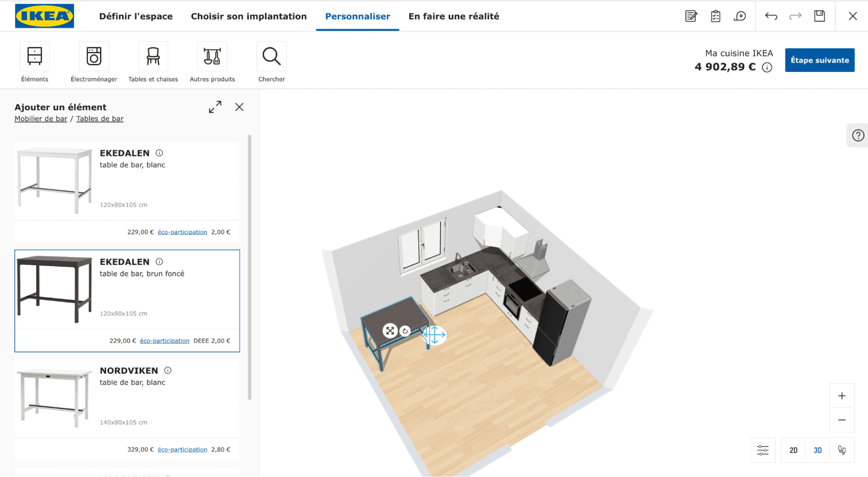Image resolution: width=868 pixels, height=477 pixels.
Task: Switch view to 2D mode
Action: click(792, 450)
